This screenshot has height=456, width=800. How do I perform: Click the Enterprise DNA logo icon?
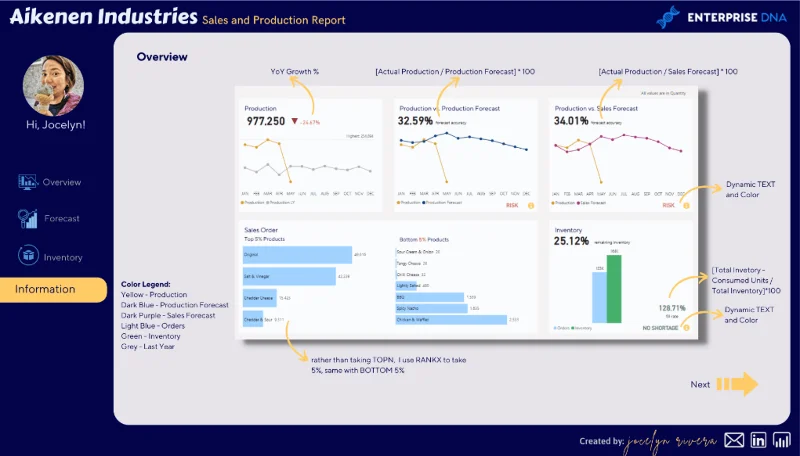pyautogui.click(x=667, y=17)
